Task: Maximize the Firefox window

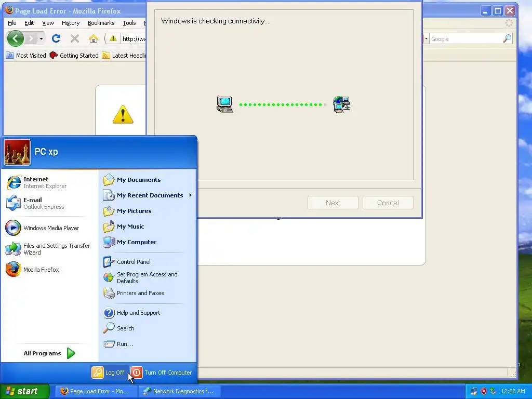Action: [x=498, y=11]
